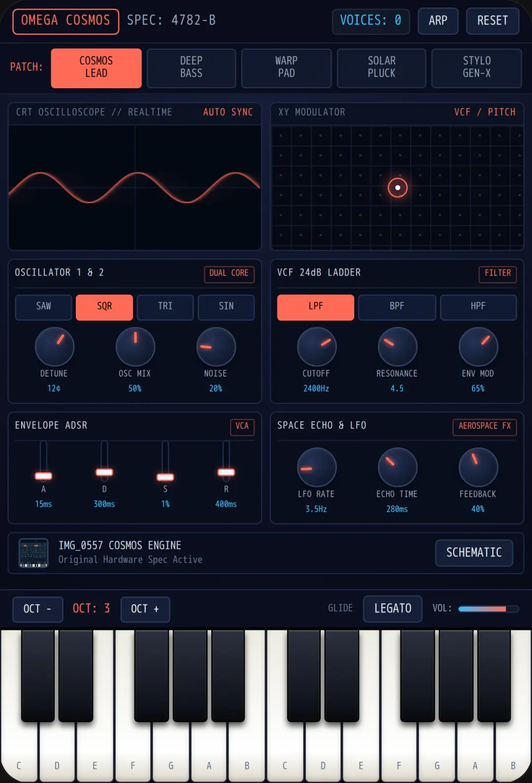Click the DUAL CORE badge
Viewport: 532px width, 783px height.
[x=229, y=274]
